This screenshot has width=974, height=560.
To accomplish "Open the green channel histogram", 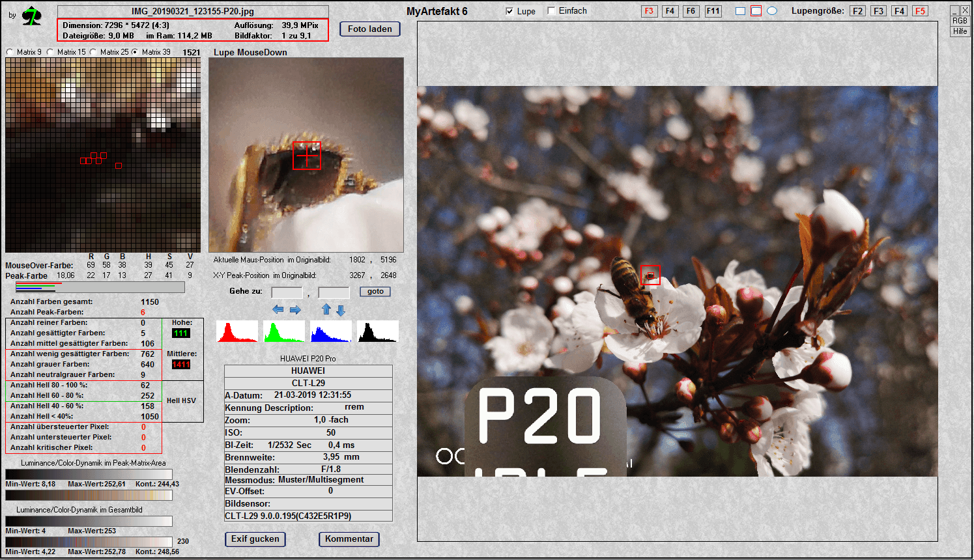I will (x=284, y=331).
